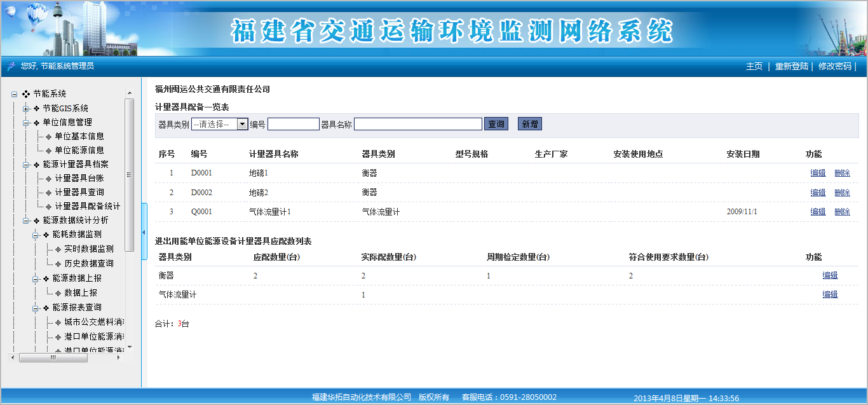
Task: Click the 地磅1 name cell
Action: coord(259,173)
